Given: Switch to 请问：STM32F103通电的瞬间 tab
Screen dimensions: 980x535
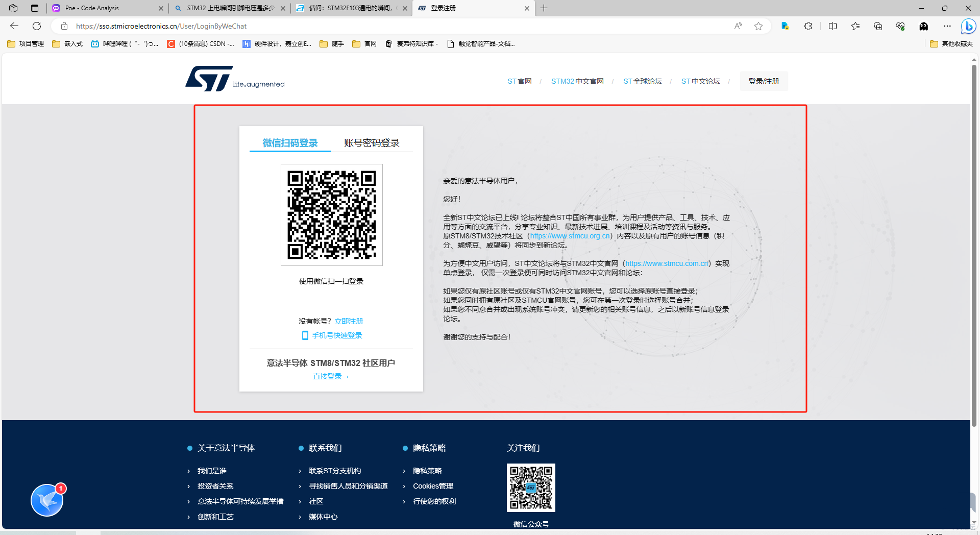Looking at the screenshot, I should tap(351, 8).
